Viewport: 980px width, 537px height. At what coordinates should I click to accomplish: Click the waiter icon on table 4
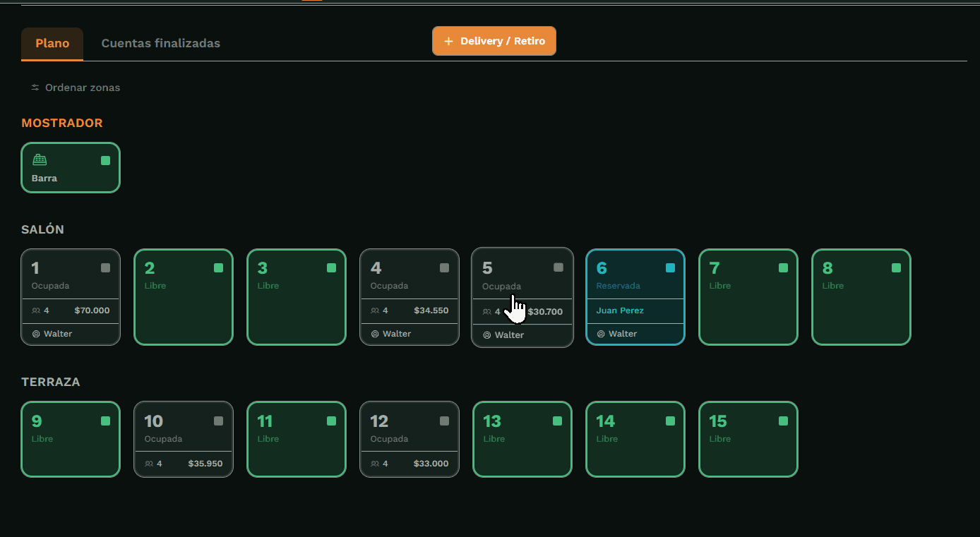coord(375,334)
